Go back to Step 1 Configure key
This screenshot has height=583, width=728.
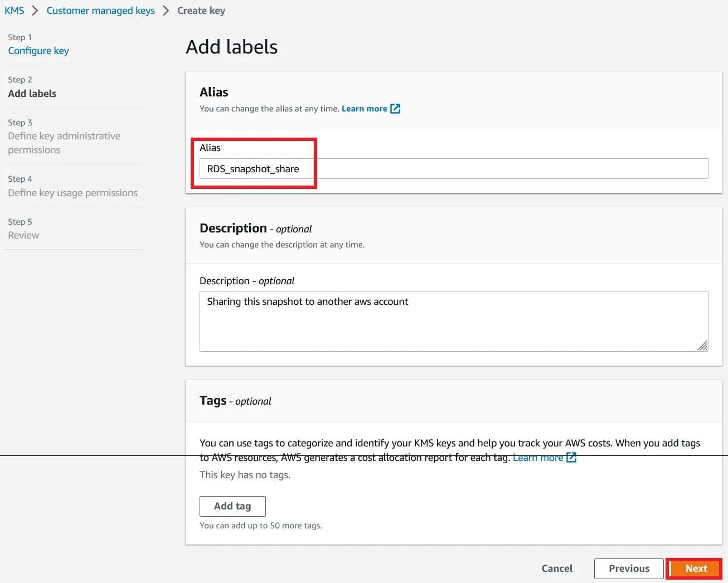pyautogui.click(x=38, y=50)
